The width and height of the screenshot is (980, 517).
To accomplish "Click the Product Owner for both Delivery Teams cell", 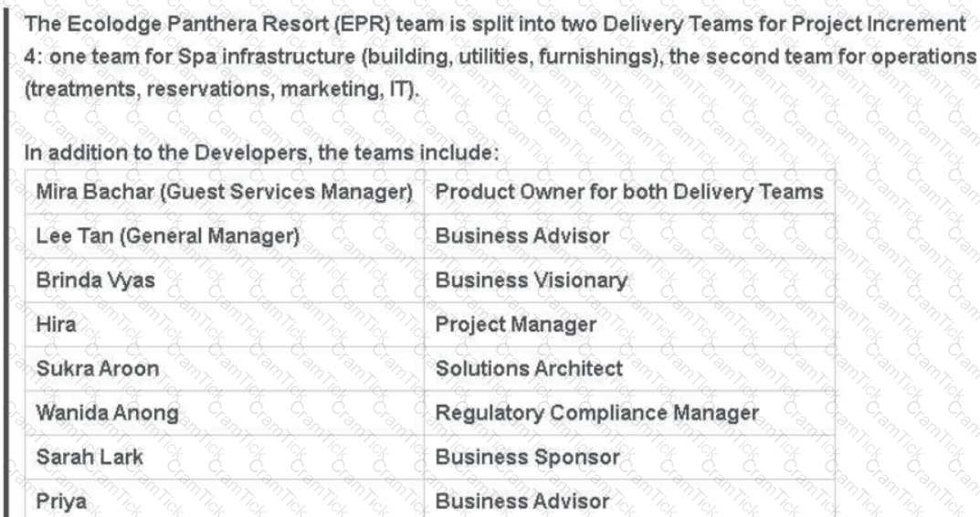I will coord(629,192).
